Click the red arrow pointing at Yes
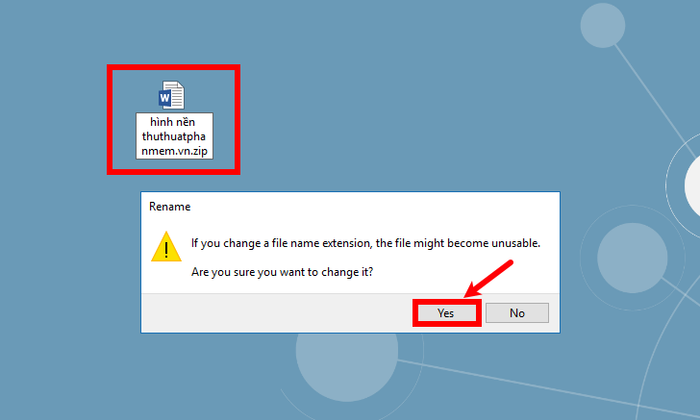 (x=488, y=279)
